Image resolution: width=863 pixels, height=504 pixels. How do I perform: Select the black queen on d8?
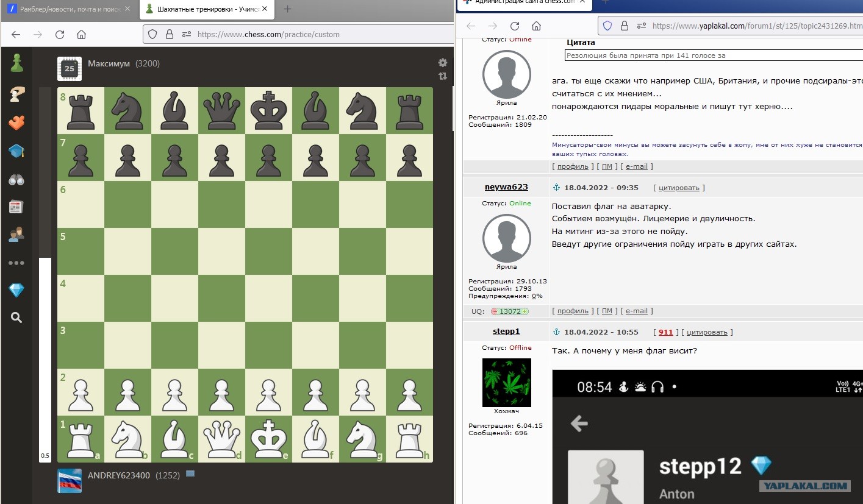tap(221, 110)
